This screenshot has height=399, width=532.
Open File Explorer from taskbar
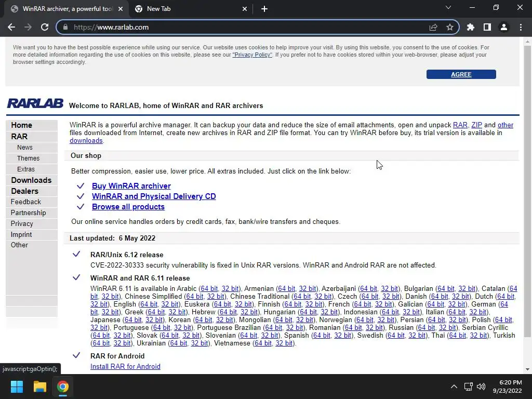tap(39, 387)
